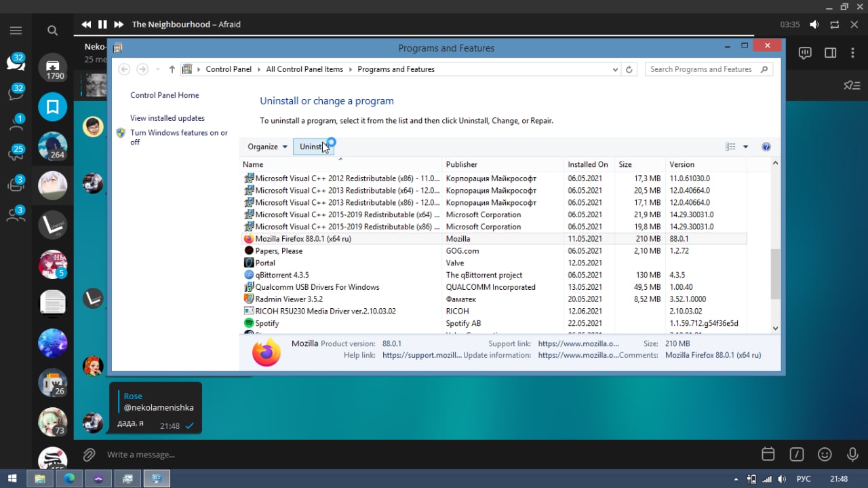Select Radmin Viewer 3.5.2 entry
868x488 pixels.
[494, 299]
